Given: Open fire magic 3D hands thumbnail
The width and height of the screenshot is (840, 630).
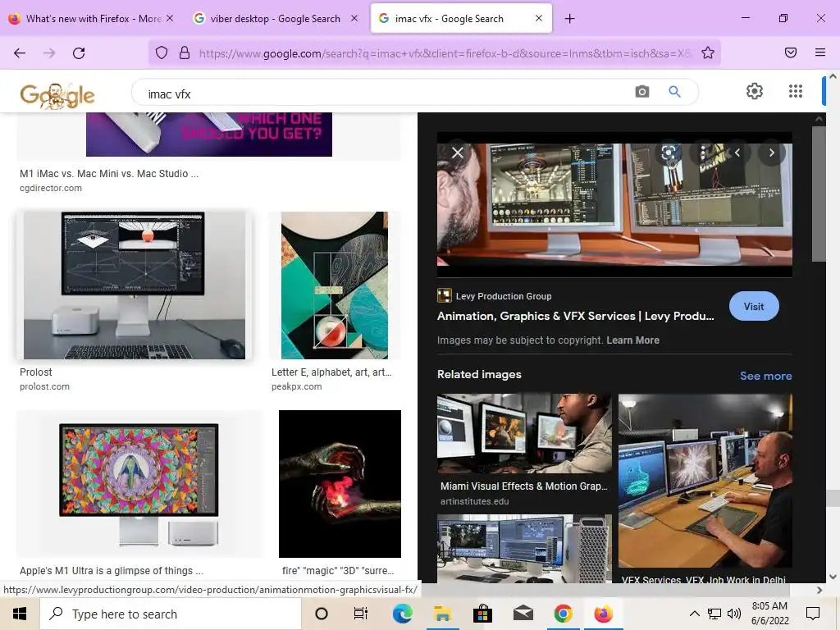Looking at the screenshot, I should (340, 484).
